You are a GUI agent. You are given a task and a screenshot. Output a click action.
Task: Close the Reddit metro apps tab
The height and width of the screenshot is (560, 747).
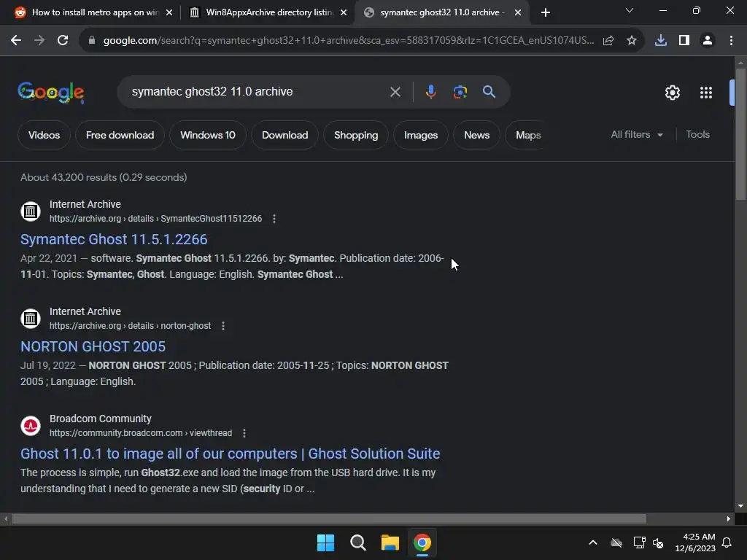[x=169, y=12]
